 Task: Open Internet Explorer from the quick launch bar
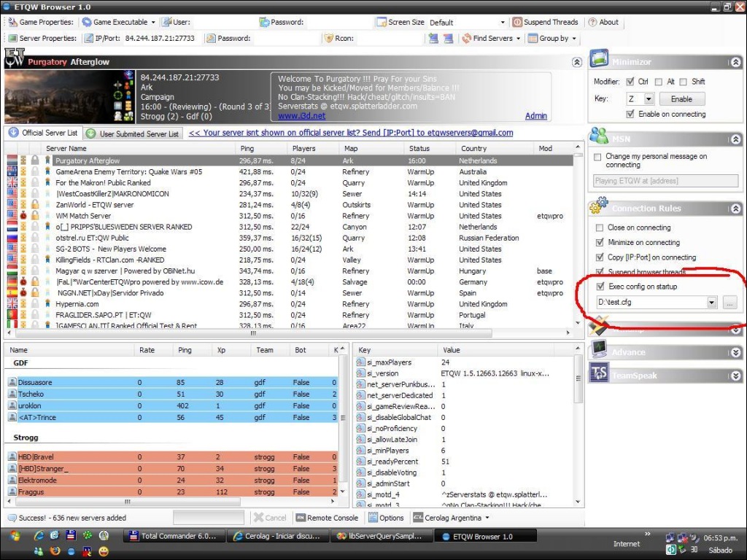[x=39, y=536]
